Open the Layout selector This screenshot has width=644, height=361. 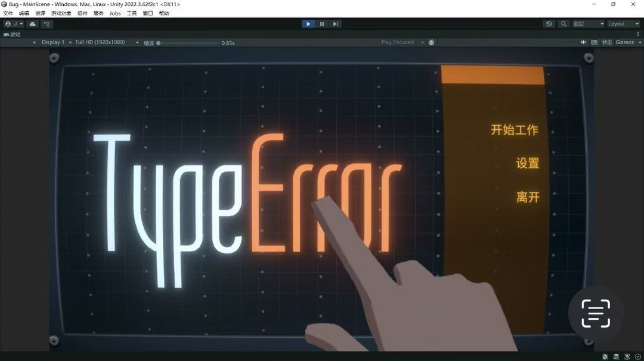(622, 24)
